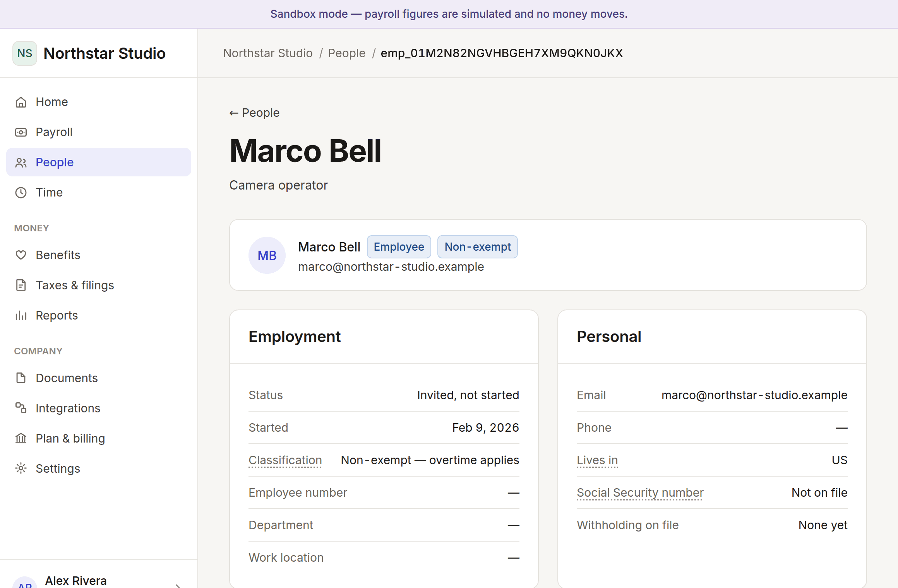The width and height of the screenshot is (898, 588).
Task: Click the Started label
Action: pyautogui.click(x=268, y=428)
